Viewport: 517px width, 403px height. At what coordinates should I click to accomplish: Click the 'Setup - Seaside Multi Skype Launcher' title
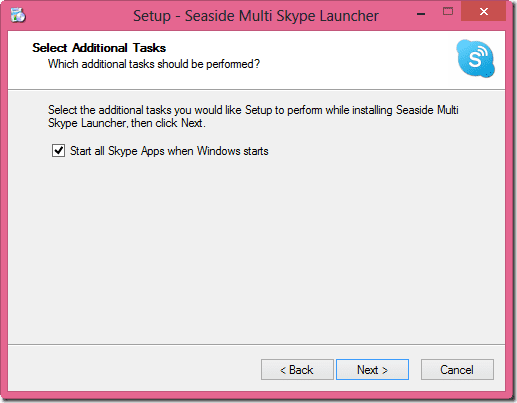click(x=256, y=16)
